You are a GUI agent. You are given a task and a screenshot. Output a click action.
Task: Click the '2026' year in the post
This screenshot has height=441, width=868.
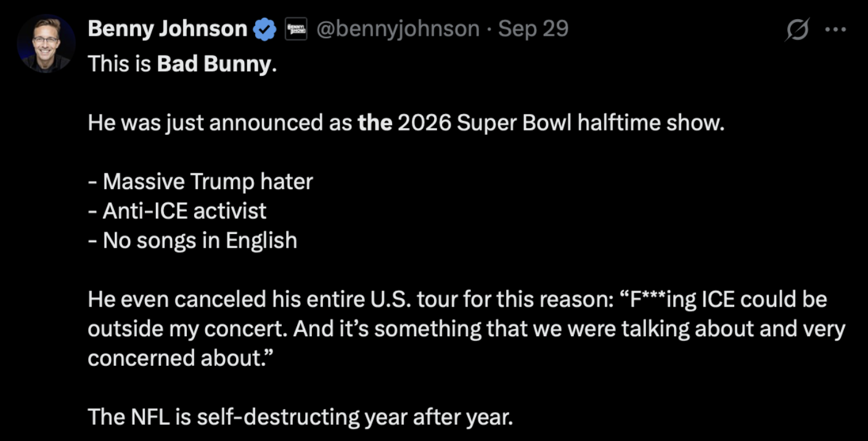(x=424, y=123)
